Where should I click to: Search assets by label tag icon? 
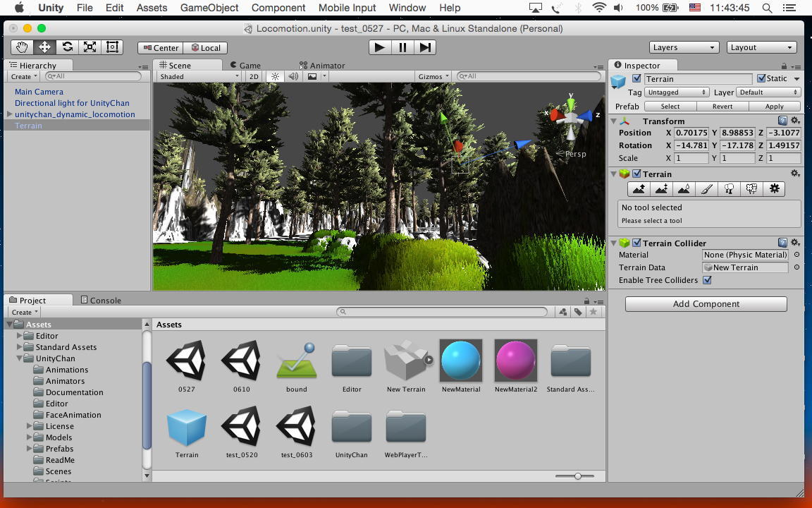click(578, 312)
